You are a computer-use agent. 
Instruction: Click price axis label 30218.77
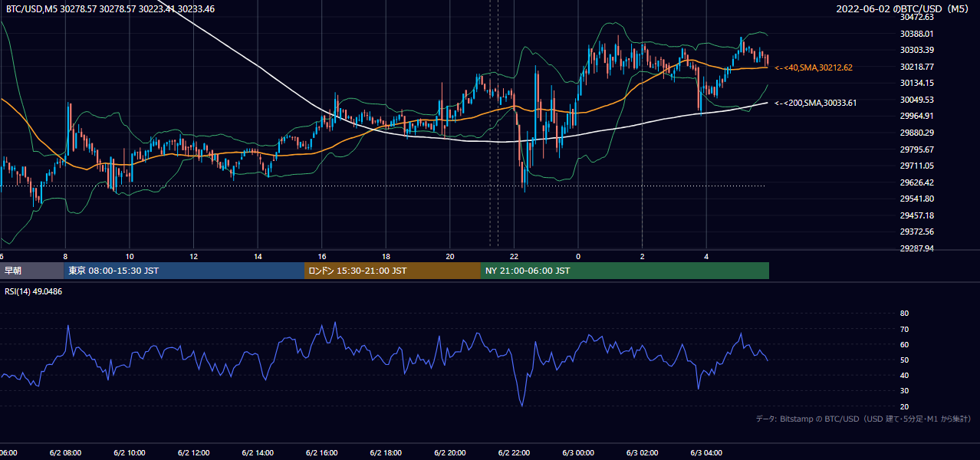click(x=916, y=67)
